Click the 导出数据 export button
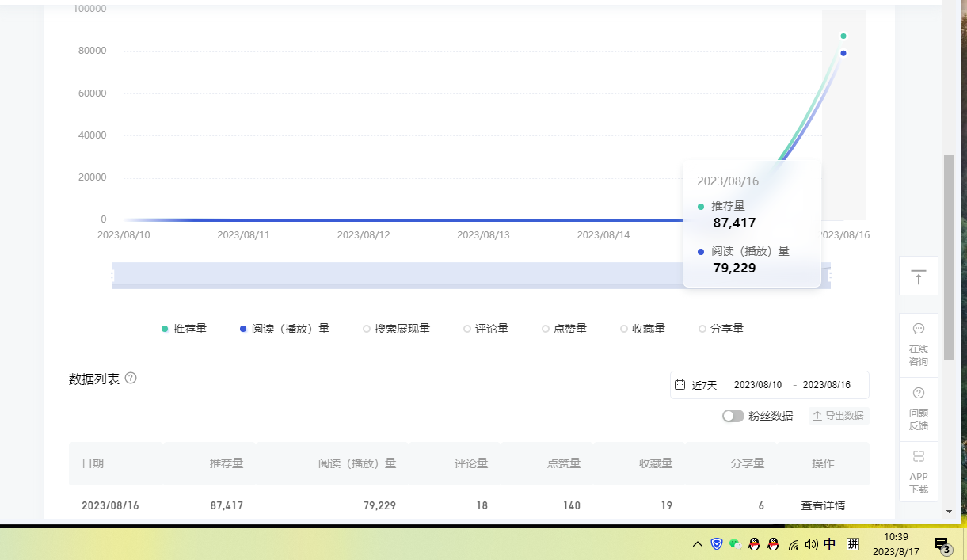Image resolution: width=967 pixels, height=560 pixels. (839, 415)
